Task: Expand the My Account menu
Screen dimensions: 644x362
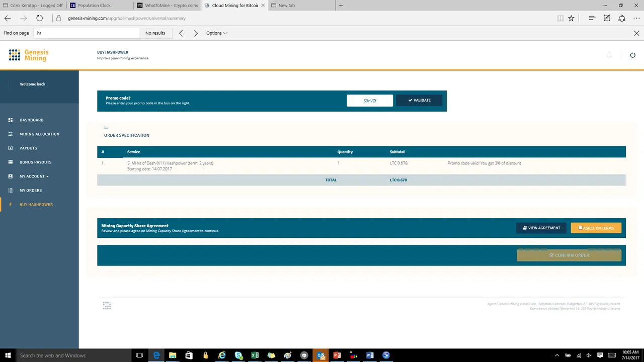Action: (x=34, y=176)
